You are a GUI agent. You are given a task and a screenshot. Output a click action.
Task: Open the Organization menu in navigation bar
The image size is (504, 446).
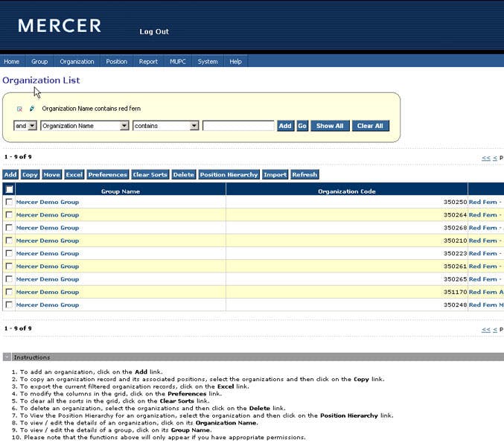pos(77,61)
